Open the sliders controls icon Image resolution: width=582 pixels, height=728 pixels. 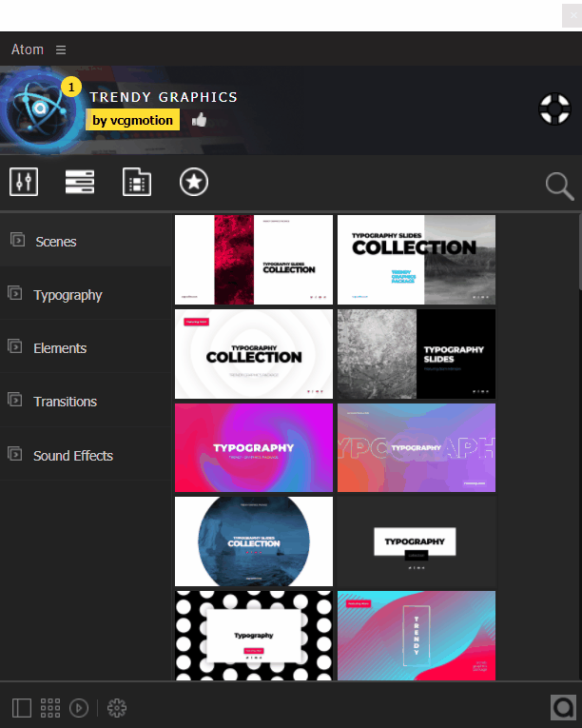[x=24, y=182]
